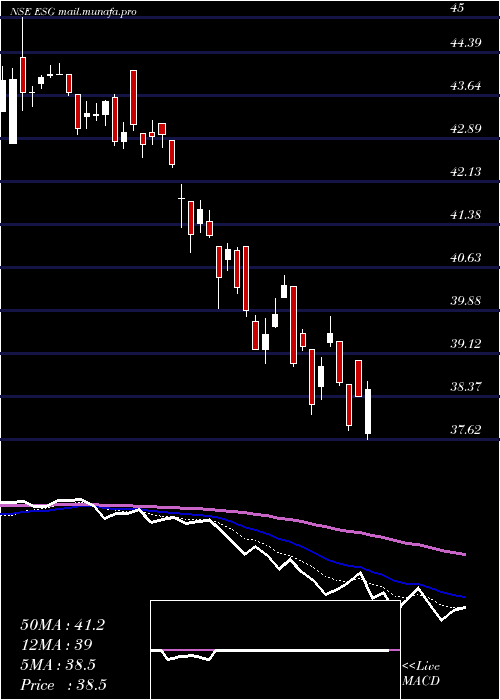500x700 pixels.
Task: Click the 'Price : 38.5' readout
Action: coord(63,685)
